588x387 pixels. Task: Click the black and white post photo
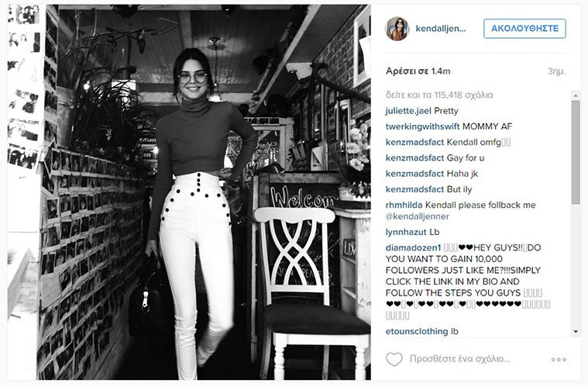(189, 192)
